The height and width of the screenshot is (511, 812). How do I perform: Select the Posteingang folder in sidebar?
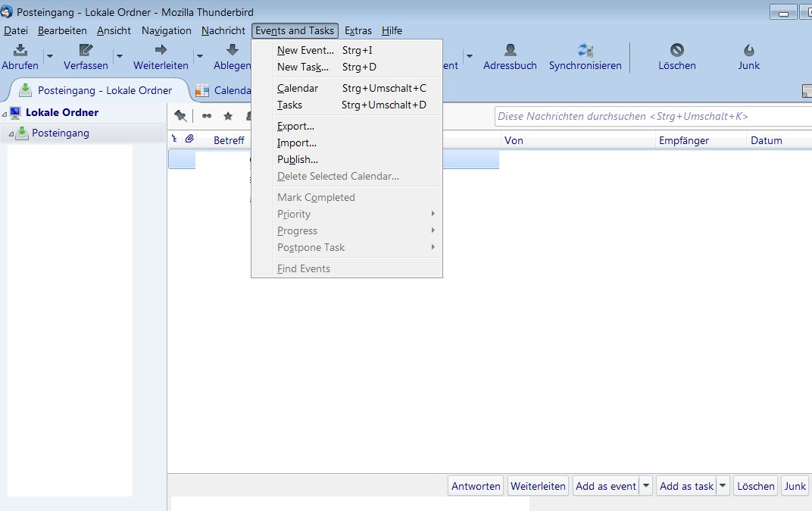pyautogui.click(x=60, y=133)
